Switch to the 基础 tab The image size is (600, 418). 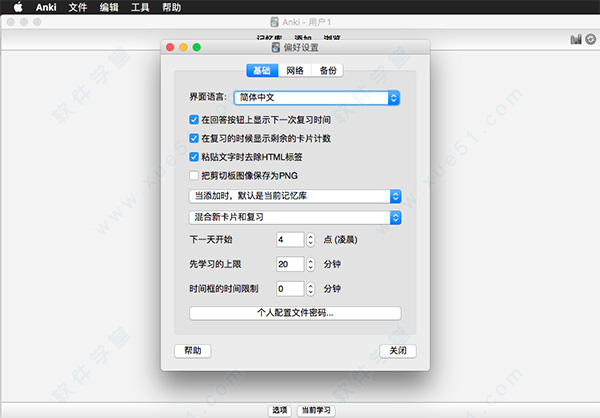tap(262, 70)
